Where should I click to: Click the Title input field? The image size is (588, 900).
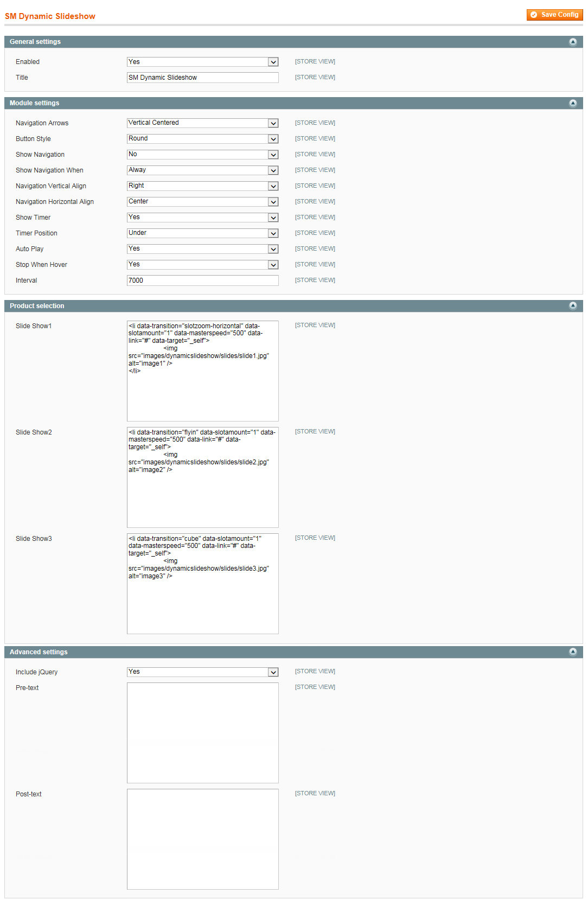click(x=203, y=78)
